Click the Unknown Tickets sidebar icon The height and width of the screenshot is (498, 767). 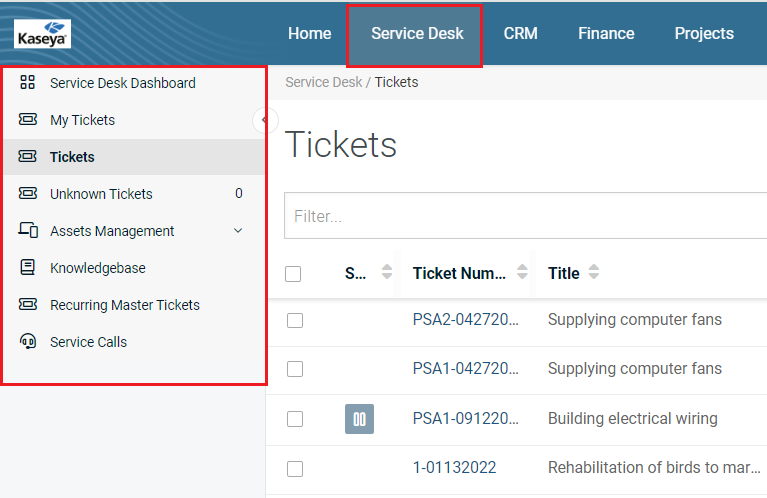28,194
